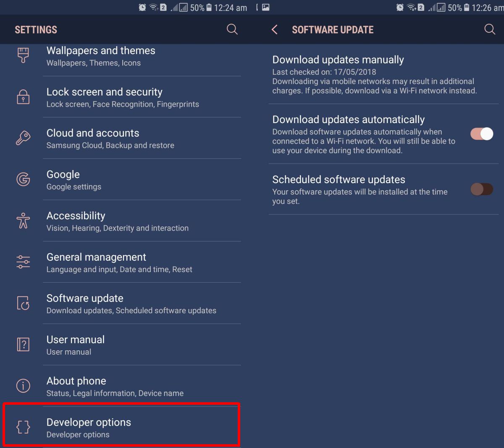Click the Developer options braces icon
504x448 pixels.
click(x=23, y=427)
